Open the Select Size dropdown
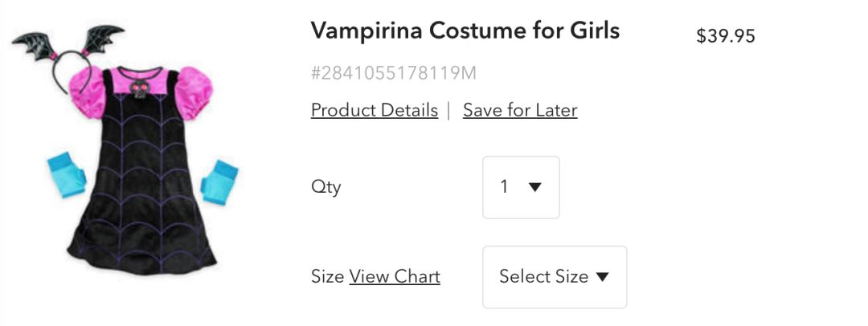Viewport: 868px width, 326px height. pyautogui.click(x=554, y=277)
